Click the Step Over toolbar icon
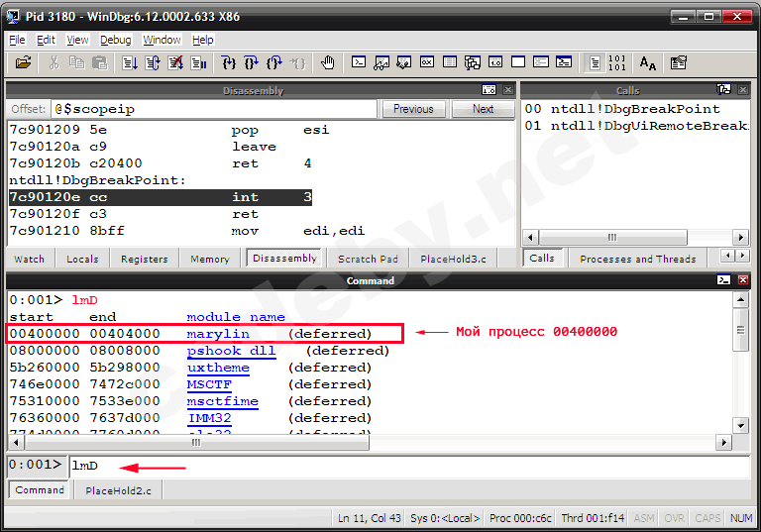The width and height of the screenshot is (761, 532). pyautogui.click(x=252, y=62)
